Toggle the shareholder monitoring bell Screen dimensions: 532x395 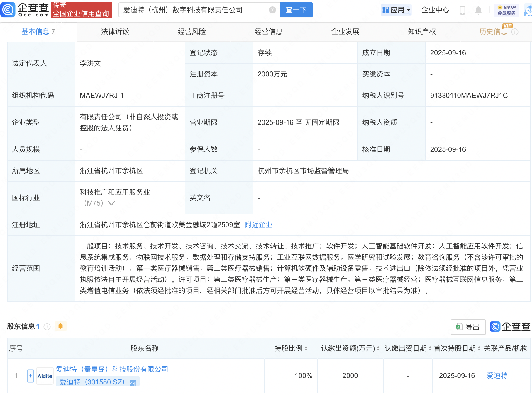61,326
